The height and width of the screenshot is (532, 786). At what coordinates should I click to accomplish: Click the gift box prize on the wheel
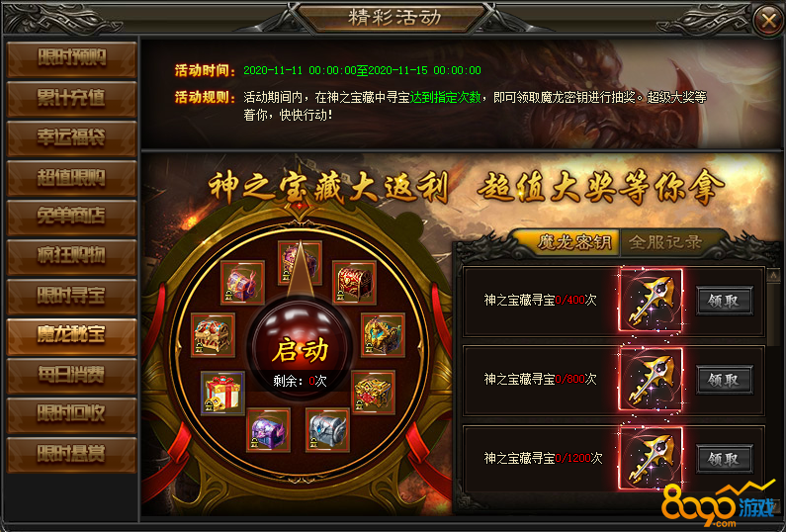click(222, 394)
